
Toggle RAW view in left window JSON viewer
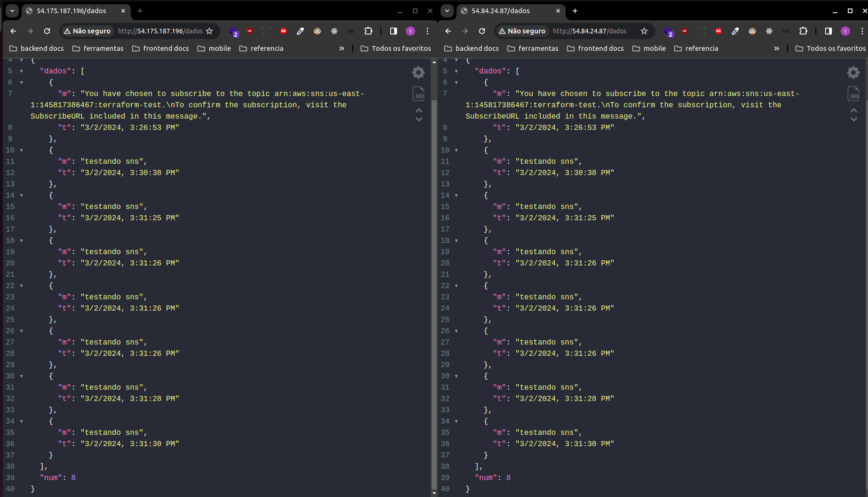[x=418, y=94]
